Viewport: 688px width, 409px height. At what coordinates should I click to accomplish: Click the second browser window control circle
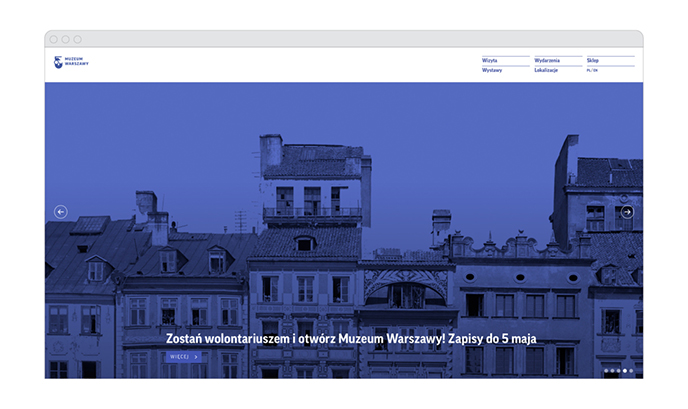click(x=66, y=39)
